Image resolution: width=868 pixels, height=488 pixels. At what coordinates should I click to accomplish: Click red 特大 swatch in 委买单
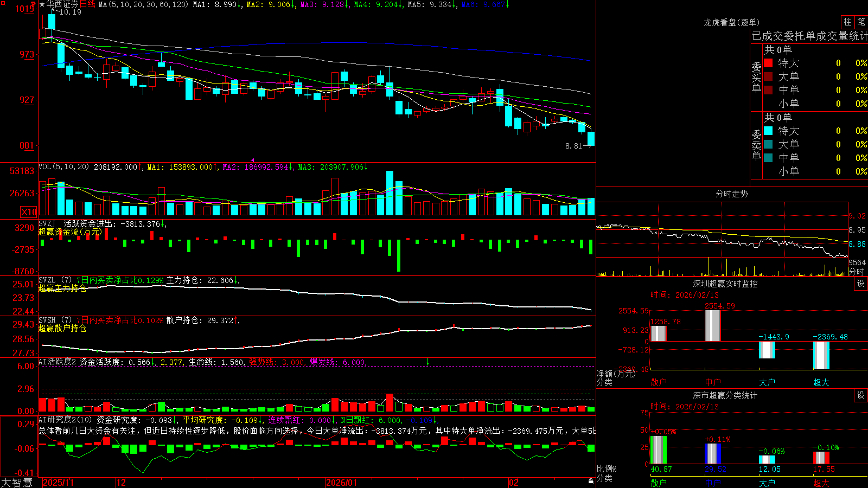tap(768, 63)
